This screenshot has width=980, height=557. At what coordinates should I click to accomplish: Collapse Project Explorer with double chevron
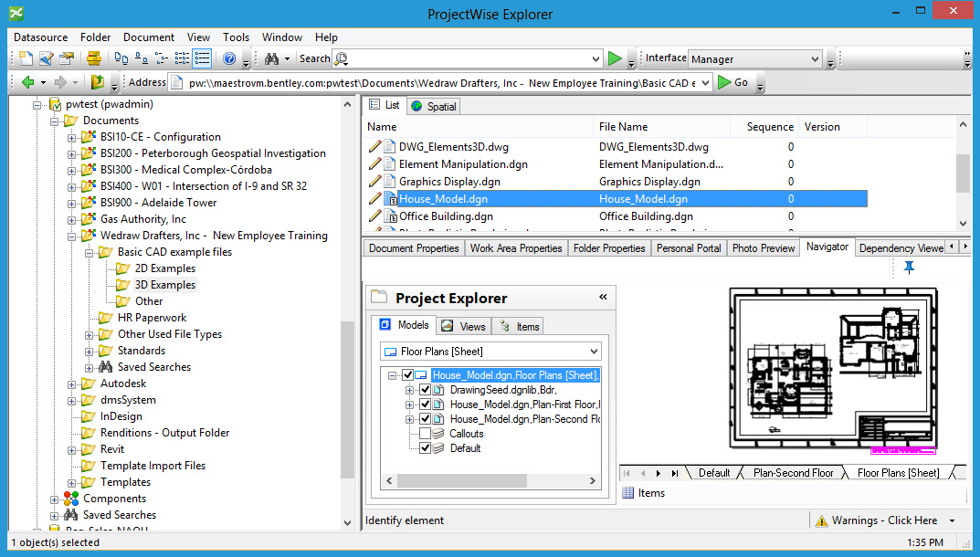click(x=603, y=297)
